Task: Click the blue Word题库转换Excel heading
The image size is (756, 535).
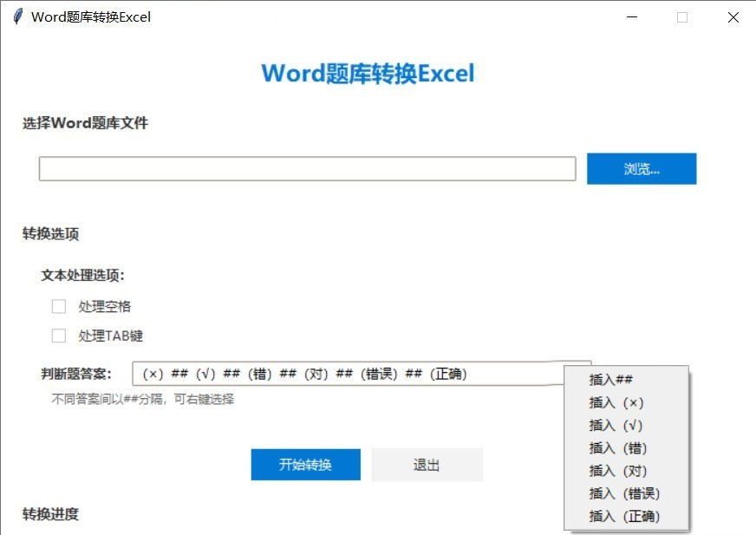Action: pyautogui.click(x=368, y=73)
